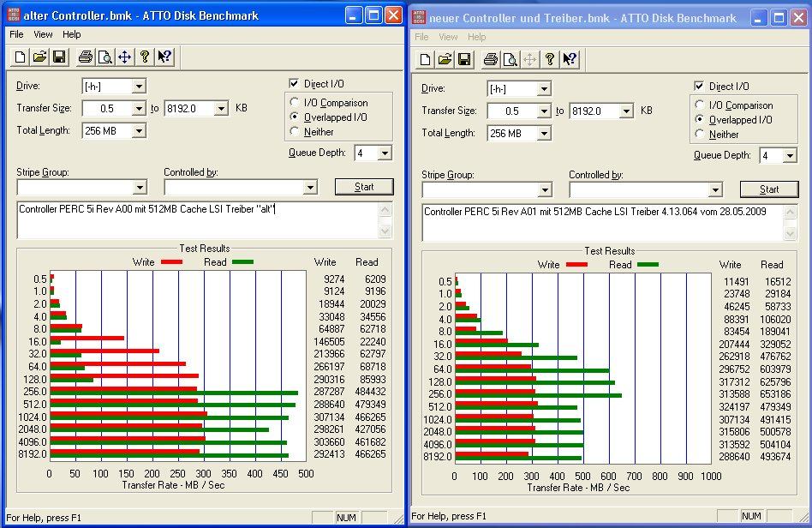Click Start button in alter Controller window

click(364, 187)
